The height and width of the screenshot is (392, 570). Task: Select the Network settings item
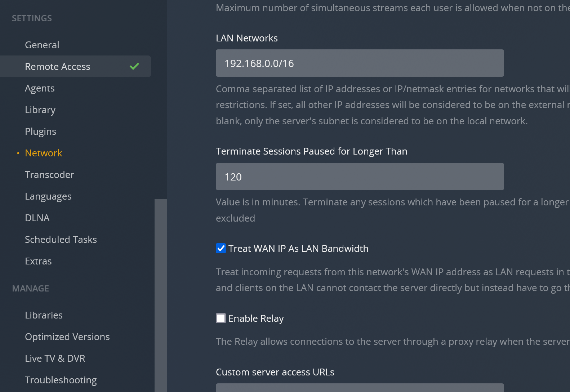click(x=43, y=153)
